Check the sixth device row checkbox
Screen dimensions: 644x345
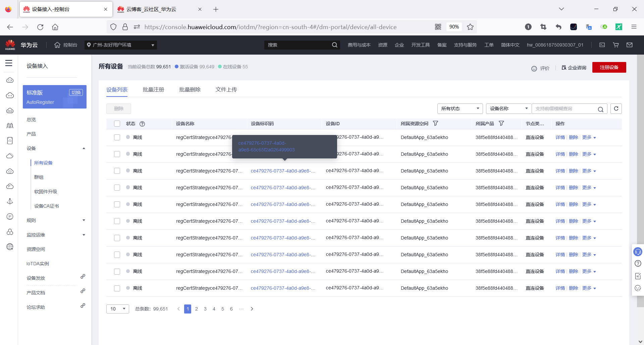click(x=117, y=221)
